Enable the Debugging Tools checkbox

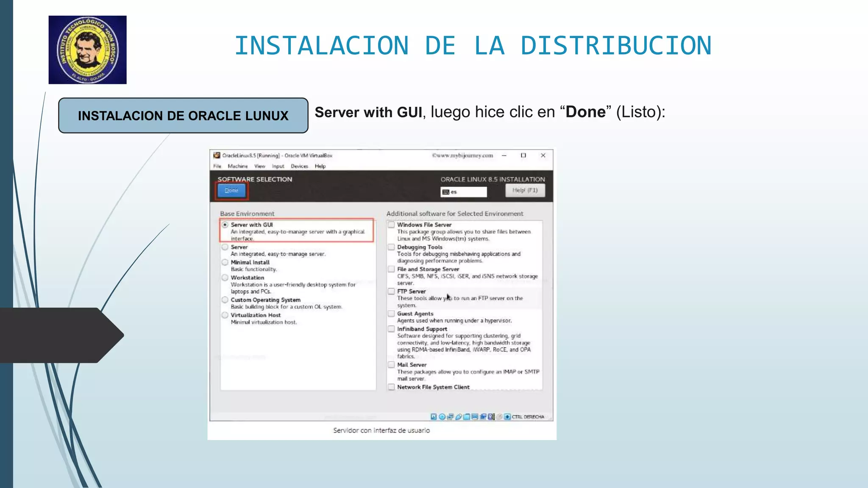pos(391,247)
